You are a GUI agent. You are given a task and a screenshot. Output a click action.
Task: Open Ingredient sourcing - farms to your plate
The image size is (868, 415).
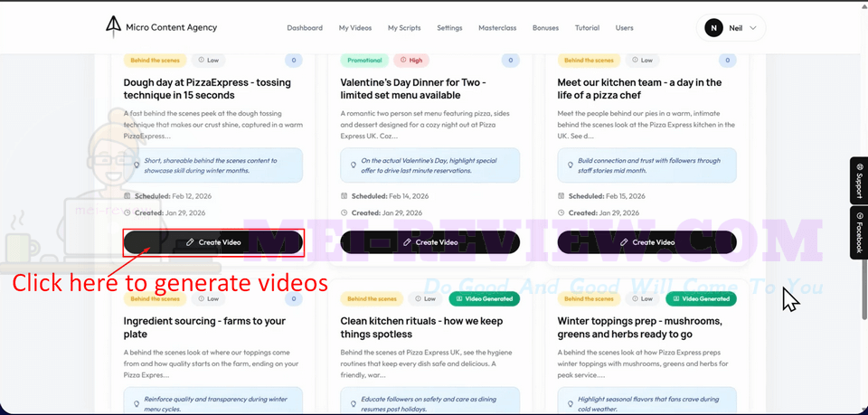[x=204, y=327]
